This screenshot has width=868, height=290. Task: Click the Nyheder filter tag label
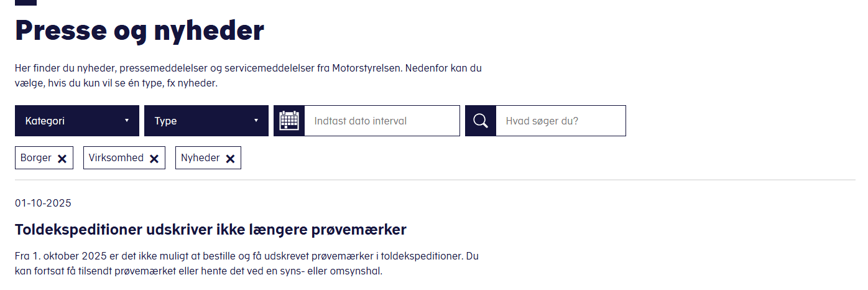(200, 158)
